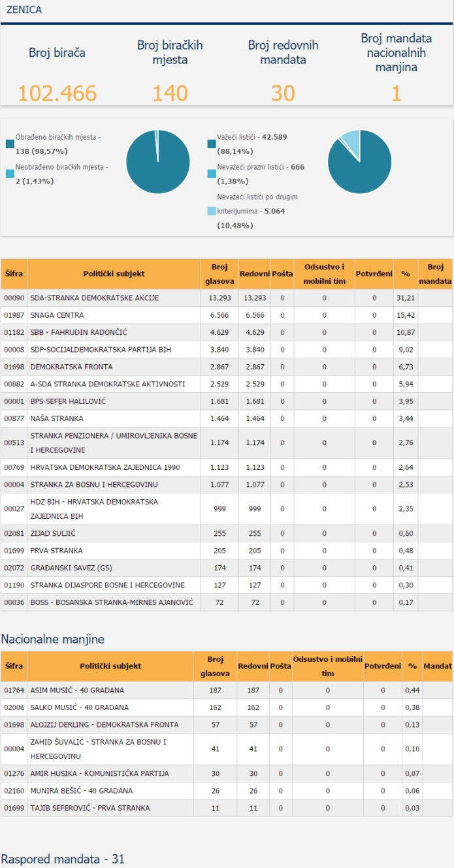
Task: Click the 102.466 voter count number
Action: coord(57,93)
